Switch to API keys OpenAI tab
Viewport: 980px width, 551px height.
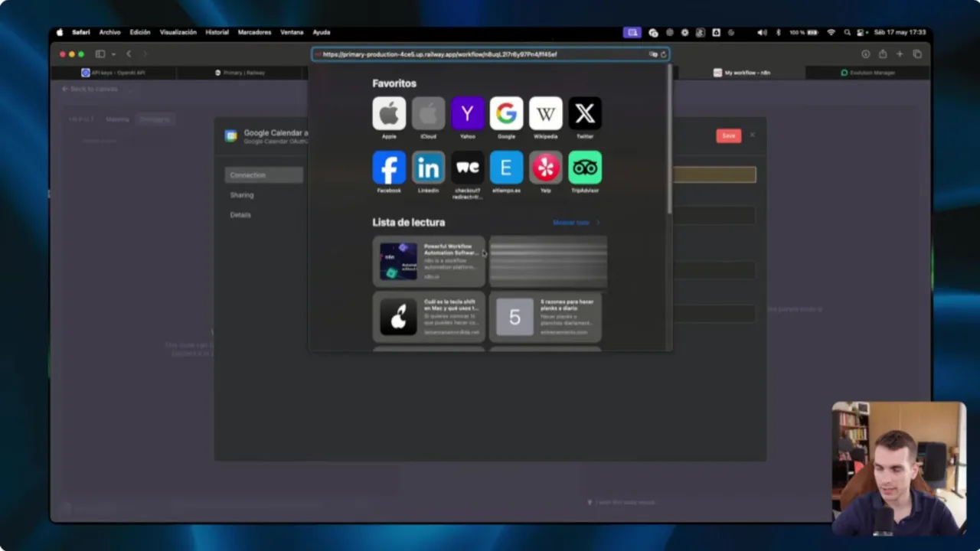point(113,73)
